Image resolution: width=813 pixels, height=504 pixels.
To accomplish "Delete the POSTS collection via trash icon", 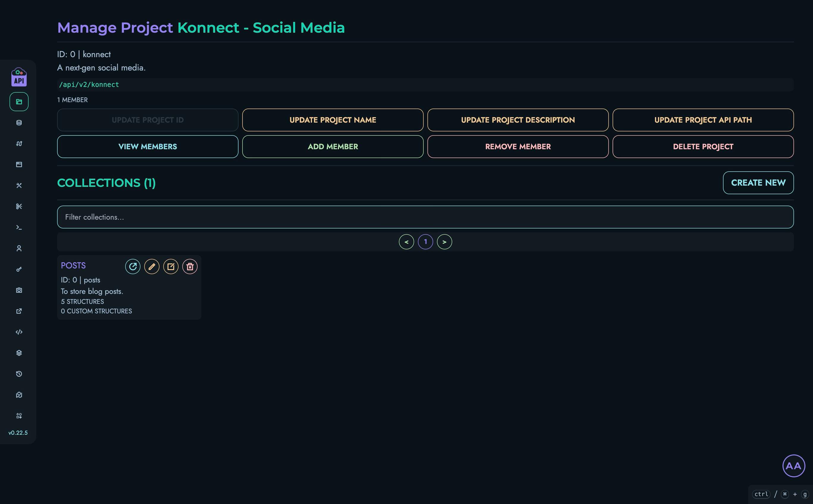I will coord(190,266).
